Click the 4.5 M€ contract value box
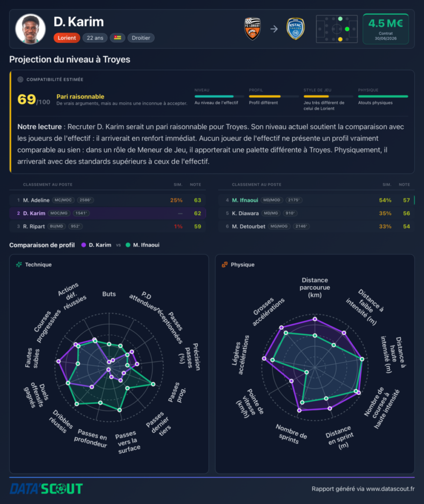Screen dimensions: 424x504 click(x=386, y=29)
